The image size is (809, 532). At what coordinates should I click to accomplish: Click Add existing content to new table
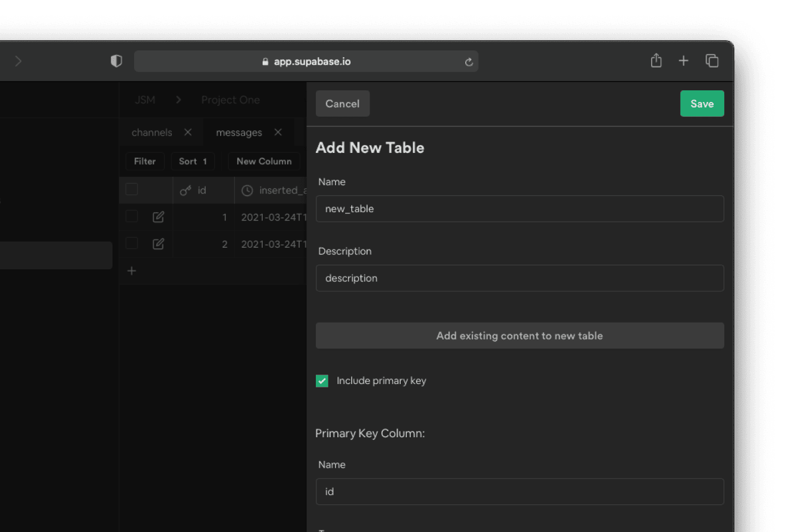[519, 335]
